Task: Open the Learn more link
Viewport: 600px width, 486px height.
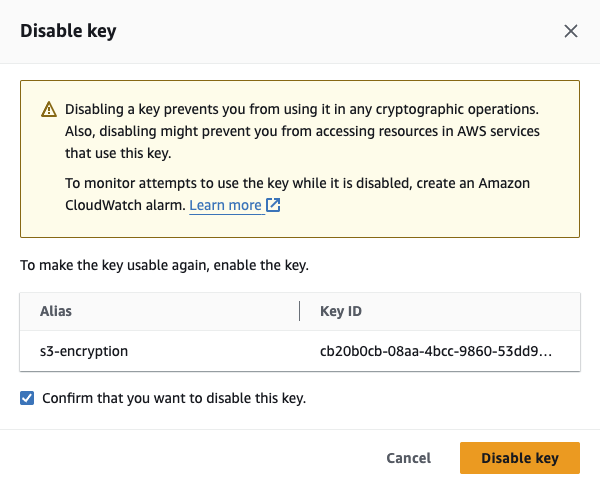Action: (225, 205)
